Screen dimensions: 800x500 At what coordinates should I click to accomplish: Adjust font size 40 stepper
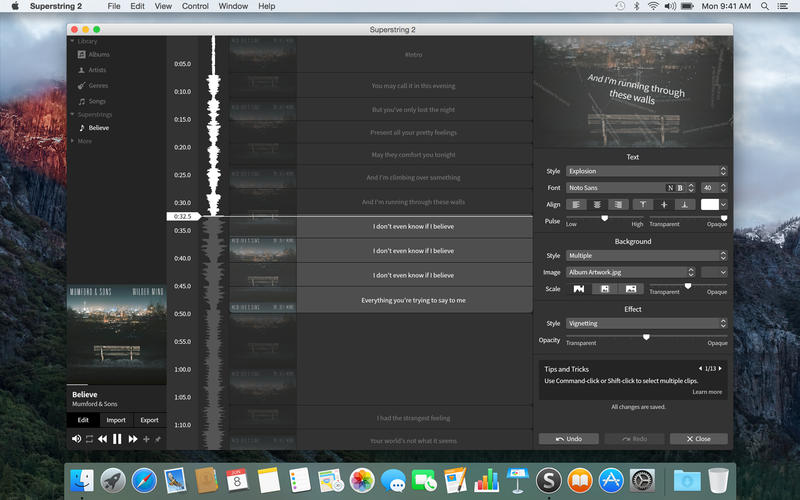tap(722, 188)
